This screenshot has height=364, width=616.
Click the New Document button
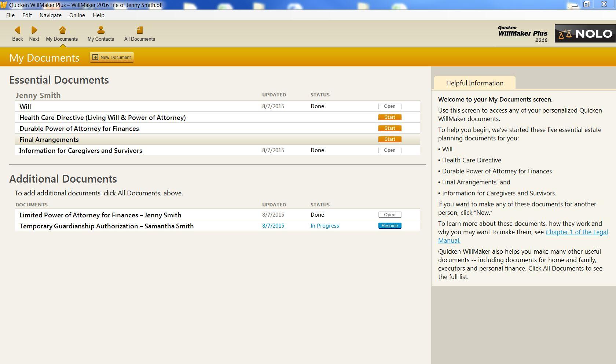click(x=112, y=57)
